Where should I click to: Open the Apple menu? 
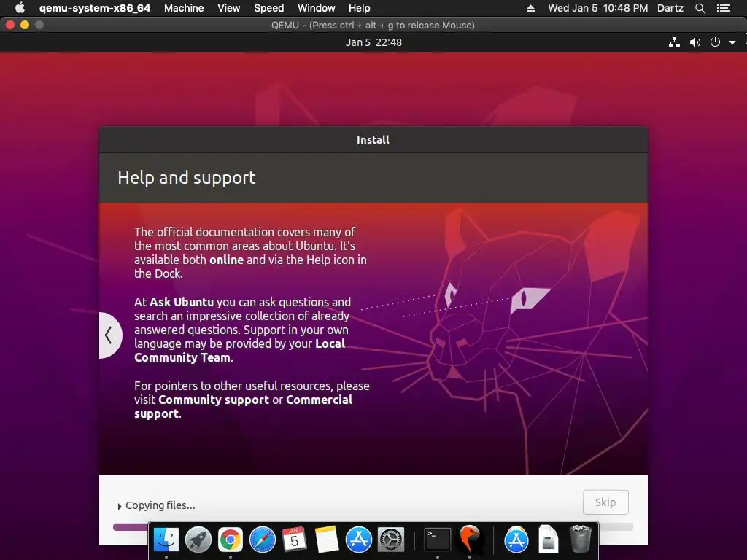coord(20,8)
